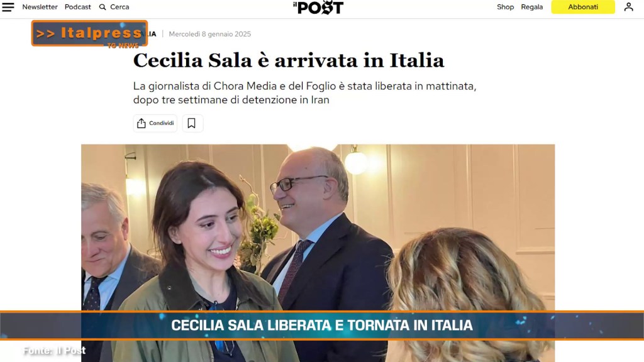Click the yellow Abbonati button
The image size is (644, 362).
583,7
